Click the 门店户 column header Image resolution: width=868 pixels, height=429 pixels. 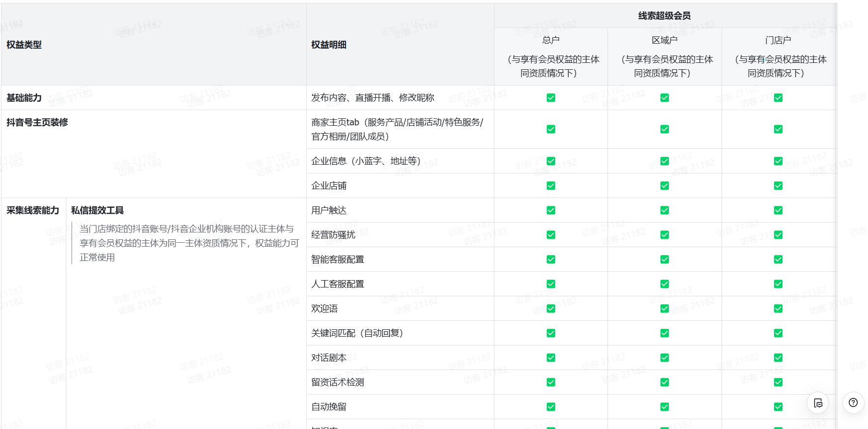click(x=778, y=40)
